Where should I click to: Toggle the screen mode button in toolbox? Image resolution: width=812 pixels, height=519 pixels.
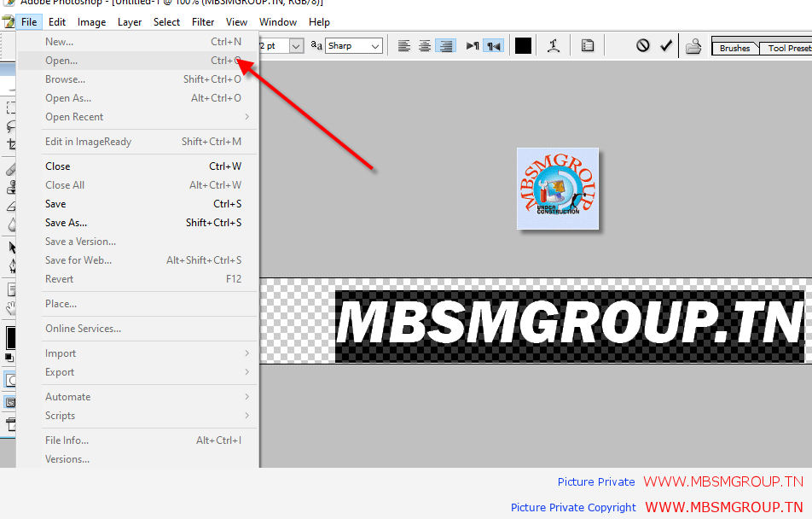click(x=10, y=402)
